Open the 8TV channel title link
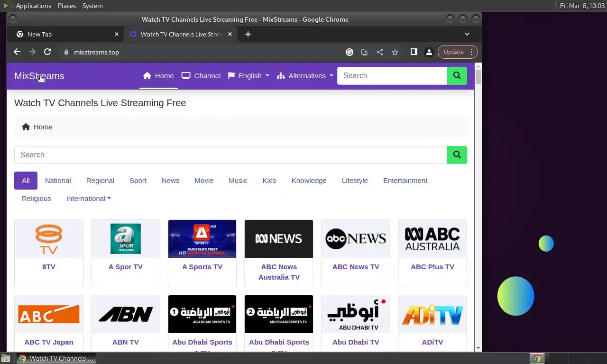The height and width of the screenshot is (364, 607). coord(49,267)
